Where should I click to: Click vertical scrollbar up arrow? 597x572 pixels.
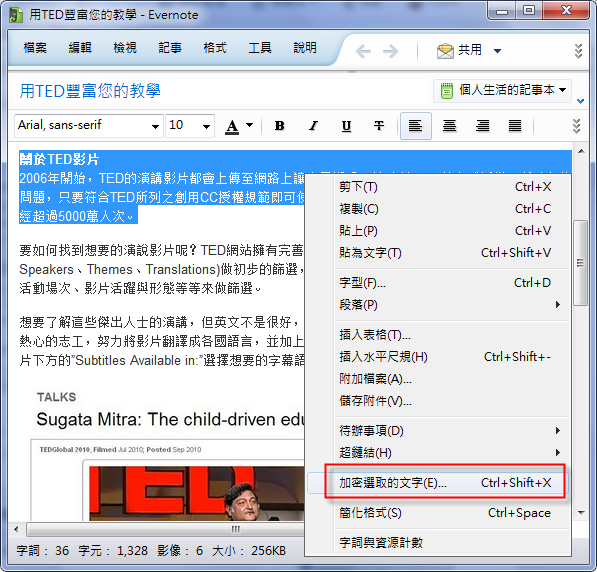[x=581, y=151]
